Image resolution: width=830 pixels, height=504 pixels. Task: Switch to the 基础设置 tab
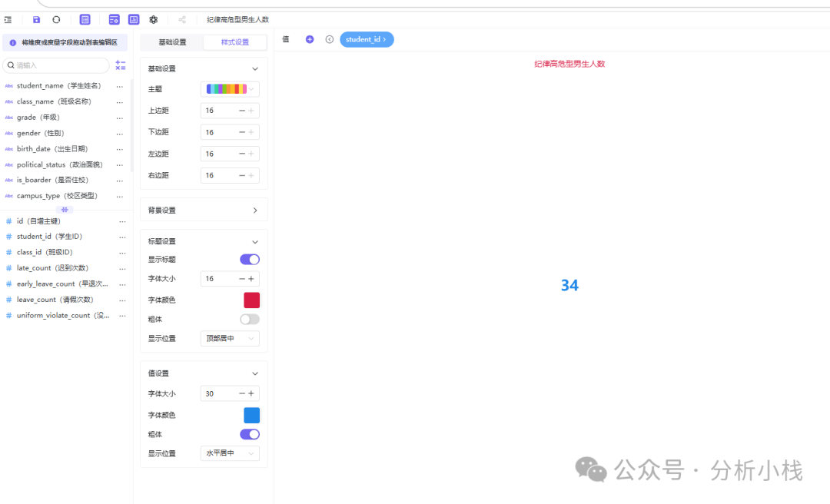coord(173,41)
